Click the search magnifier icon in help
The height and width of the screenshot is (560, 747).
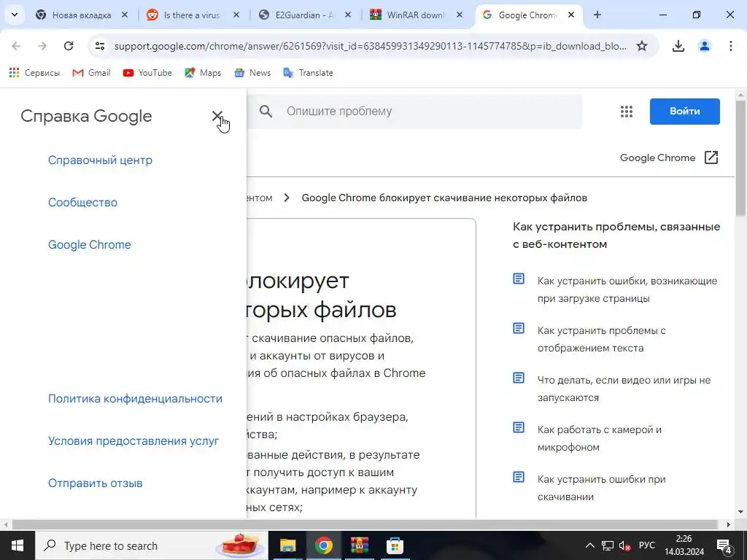[266, 112]
